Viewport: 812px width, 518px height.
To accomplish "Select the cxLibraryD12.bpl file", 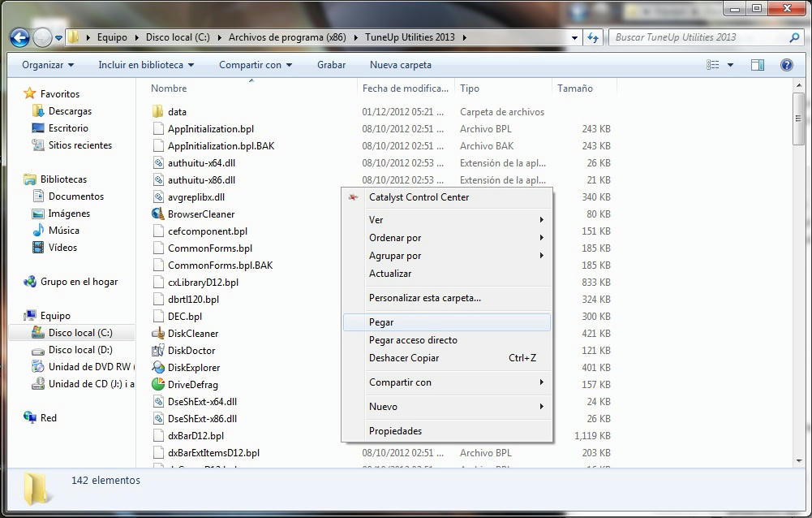I will pyautogui.click(x=203, y=282).
